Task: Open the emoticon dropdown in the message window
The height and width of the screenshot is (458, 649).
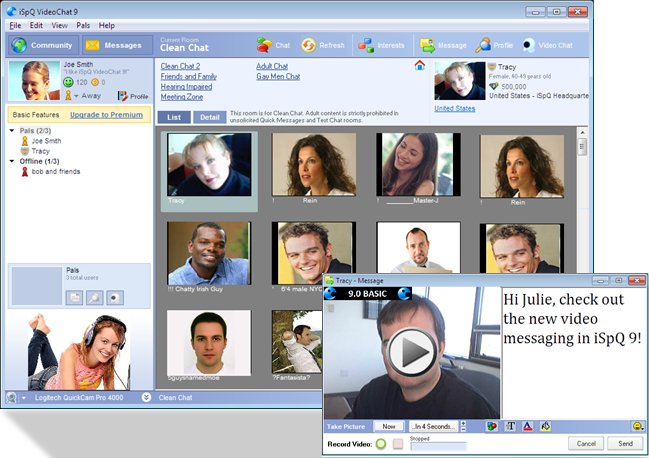Action: pyautogui.click(x=638, y=426)
